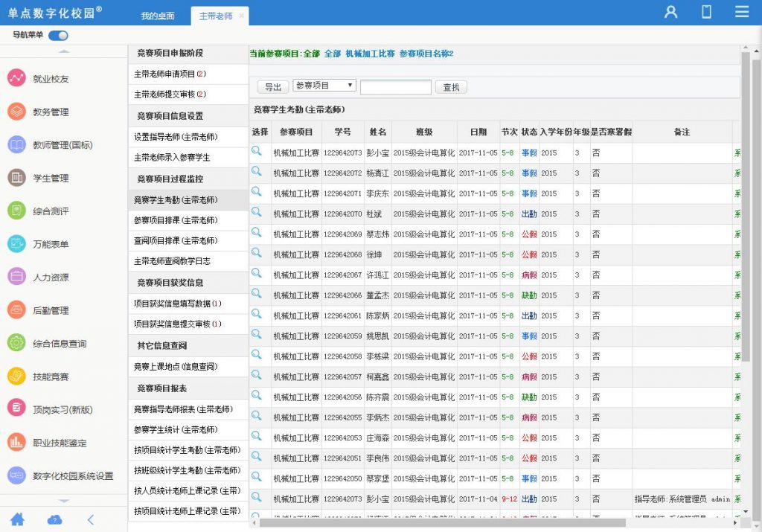Open the 学生管理 module icon
Viewport: 762px width, 532px height.
[16, 177]
